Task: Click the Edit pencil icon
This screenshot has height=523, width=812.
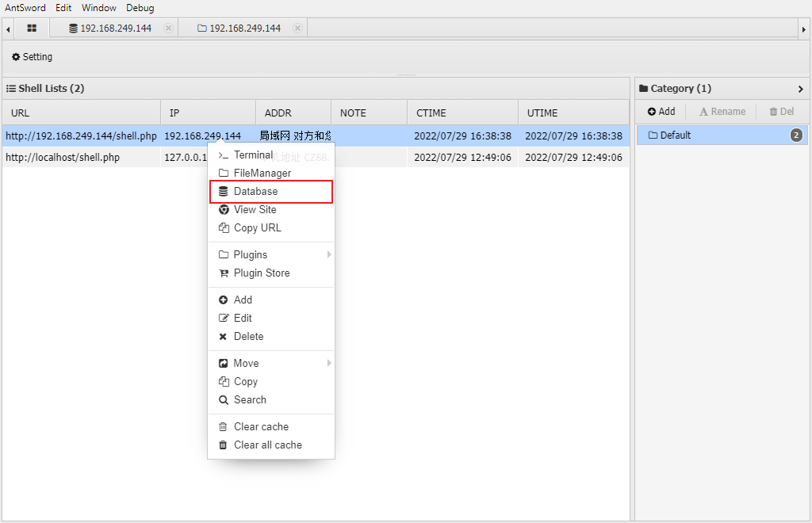Action: [223, 318]
